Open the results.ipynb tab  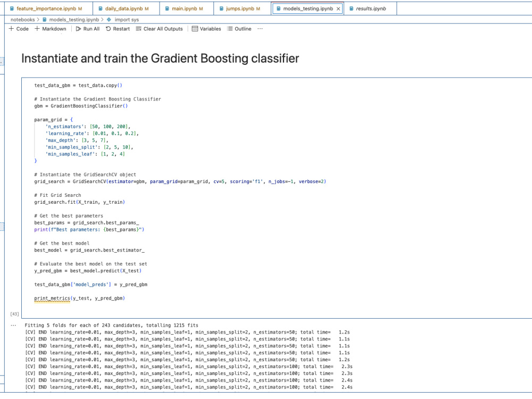pos(371,9)
